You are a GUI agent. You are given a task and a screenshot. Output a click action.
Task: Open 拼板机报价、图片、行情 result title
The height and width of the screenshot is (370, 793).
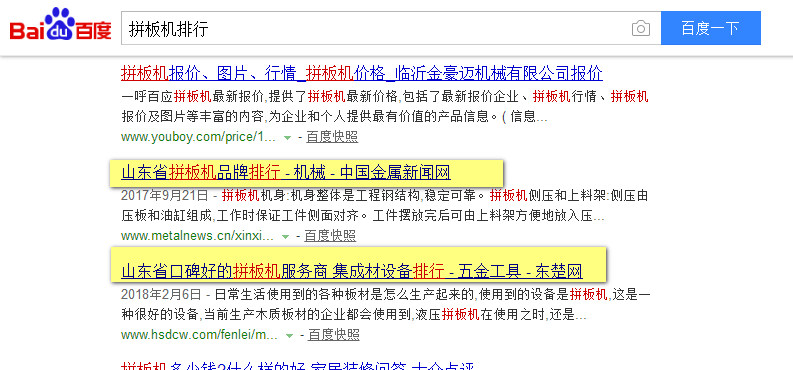tap(362, 73)
